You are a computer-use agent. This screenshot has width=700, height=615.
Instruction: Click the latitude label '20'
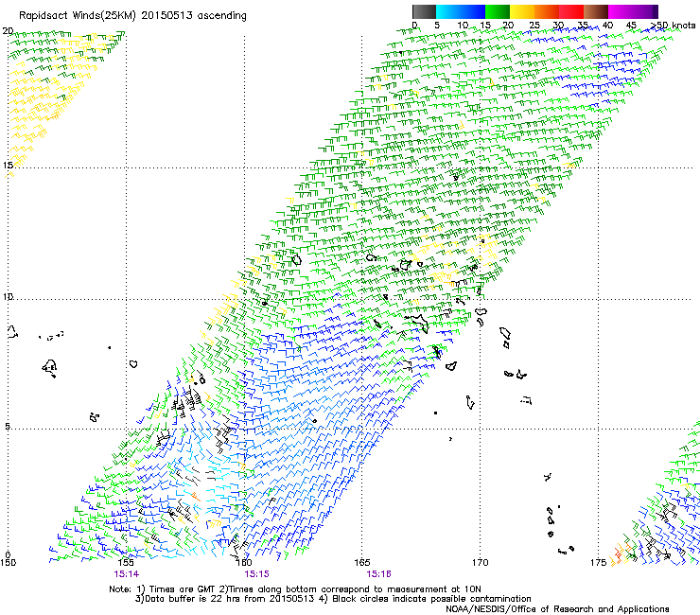point(8,31)
